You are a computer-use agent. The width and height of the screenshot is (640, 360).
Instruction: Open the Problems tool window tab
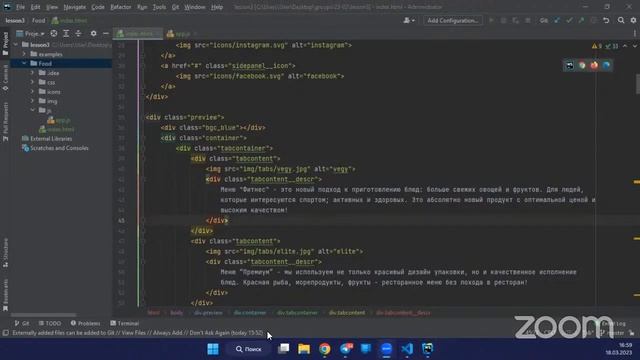click(85, 323)
